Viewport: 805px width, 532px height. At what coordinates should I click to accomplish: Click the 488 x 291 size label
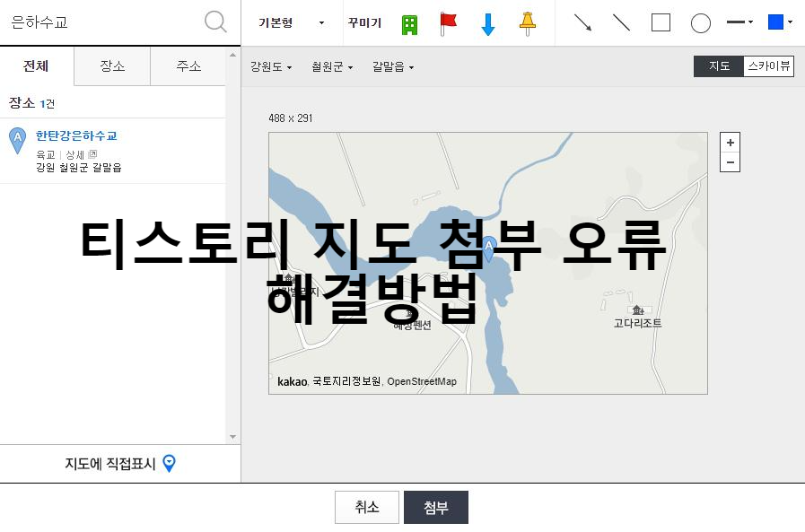[x=291, y=118]
